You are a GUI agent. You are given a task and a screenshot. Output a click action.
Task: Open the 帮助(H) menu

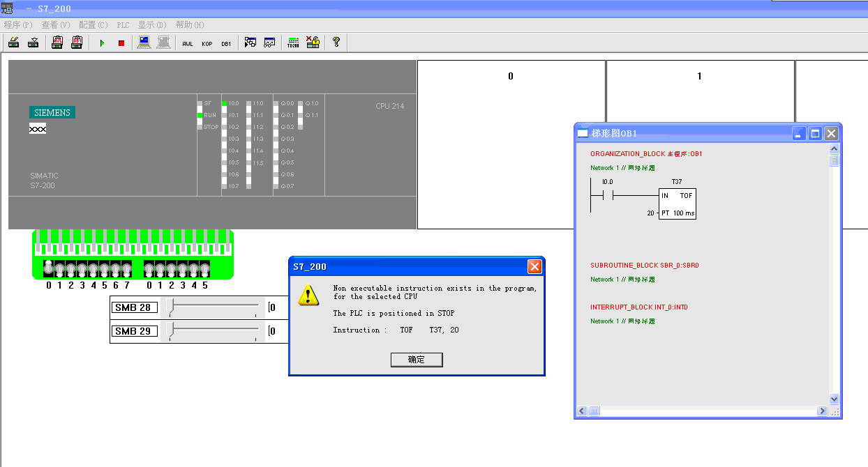pyautogui.click(x=190, y=25)
